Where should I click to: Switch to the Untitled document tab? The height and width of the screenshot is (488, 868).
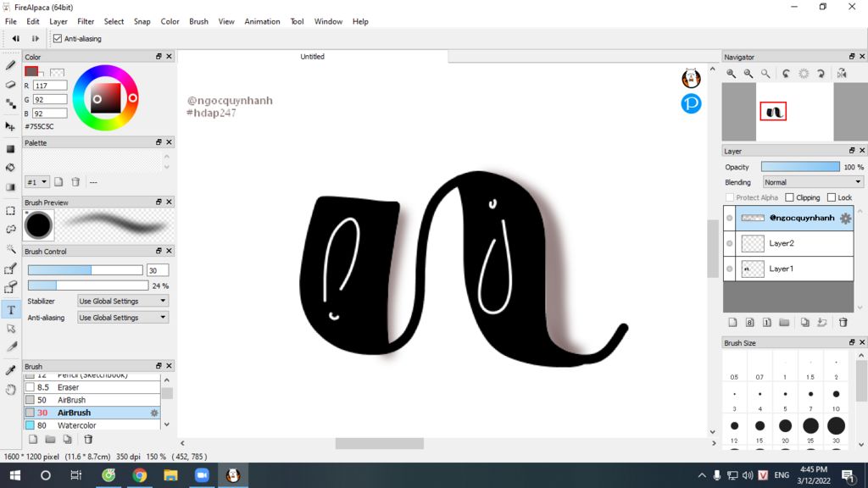click(x=312, y=57)
